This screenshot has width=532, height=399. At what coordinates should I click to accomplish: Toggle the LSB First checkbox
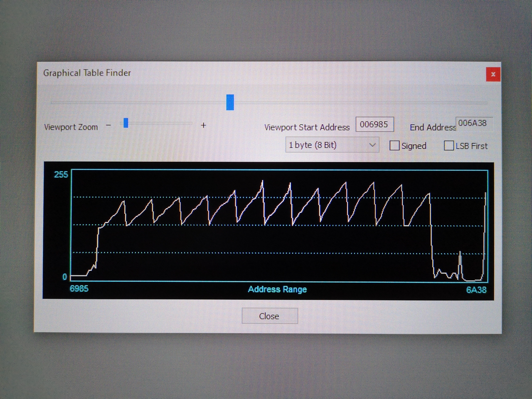(449, 145)
